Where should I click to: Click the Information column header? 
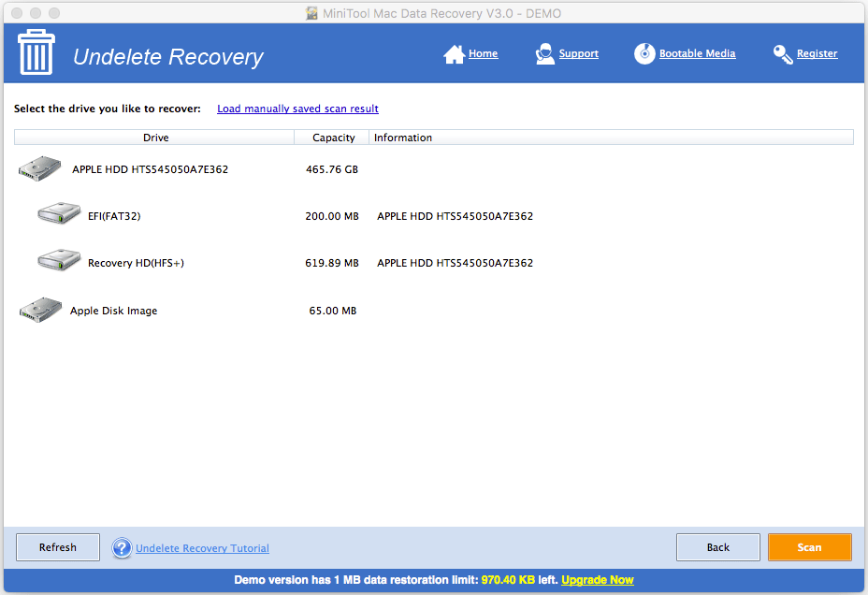611,138
